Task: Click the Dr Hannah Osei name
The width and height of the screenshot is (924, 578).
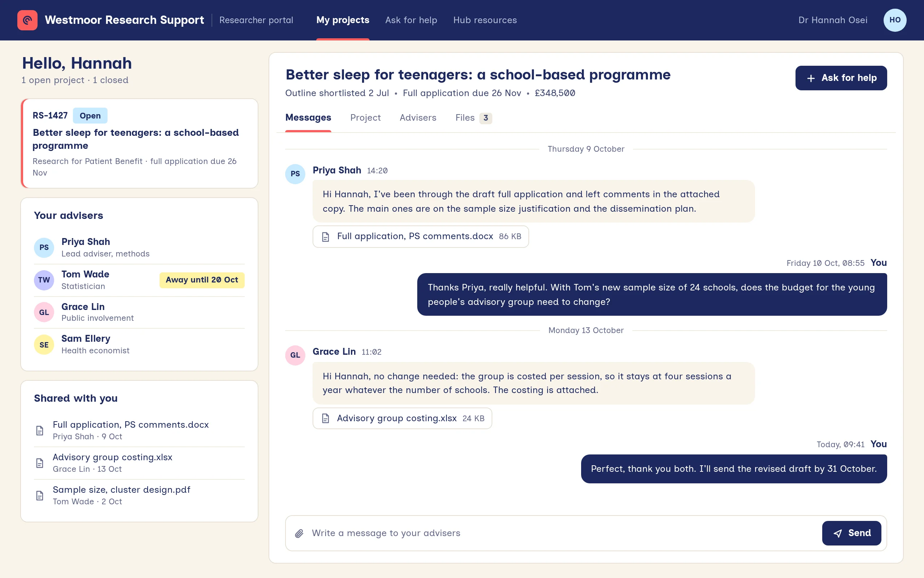Action: pyautogui.click(x=833, y=20)
